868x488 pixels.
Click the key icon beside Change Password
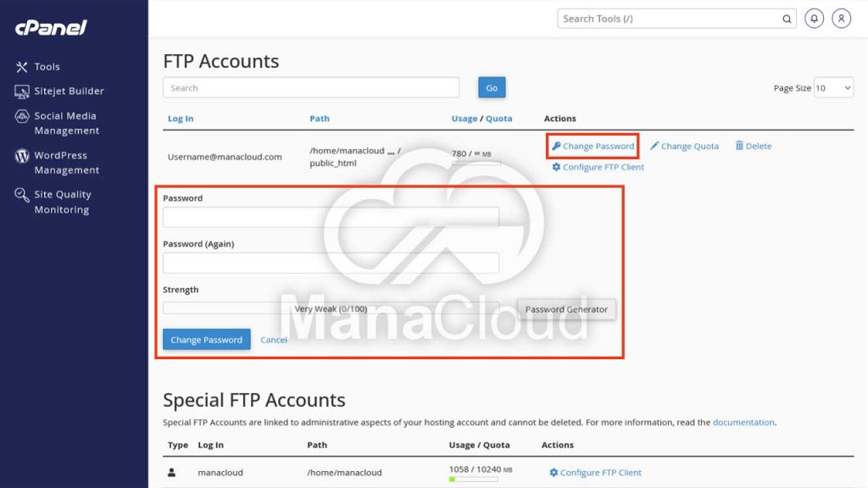pyautogui.click(x=557, y=146)
